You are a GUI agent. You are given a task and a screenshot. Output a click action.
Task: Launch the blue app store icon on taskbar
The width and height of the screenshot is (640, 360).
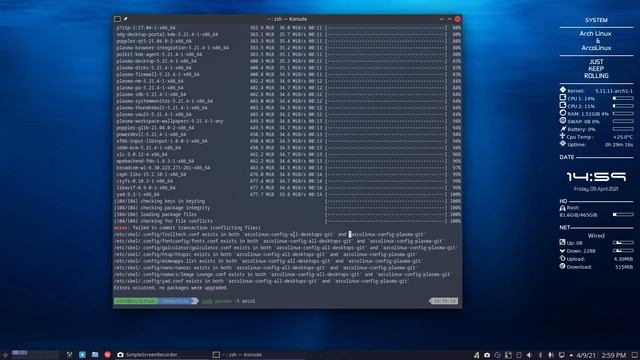(82, 355)
